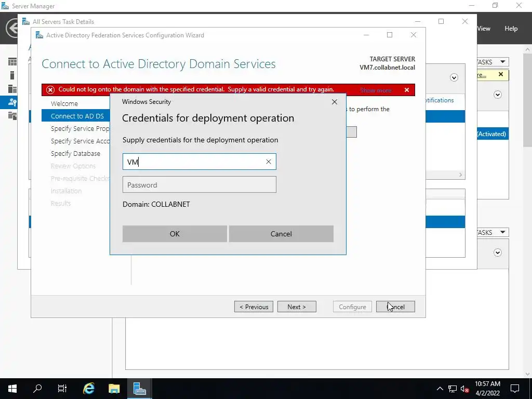Open the Help menu in Server Manager
This screenshot has width=532, height=399.
coord(511,29)
